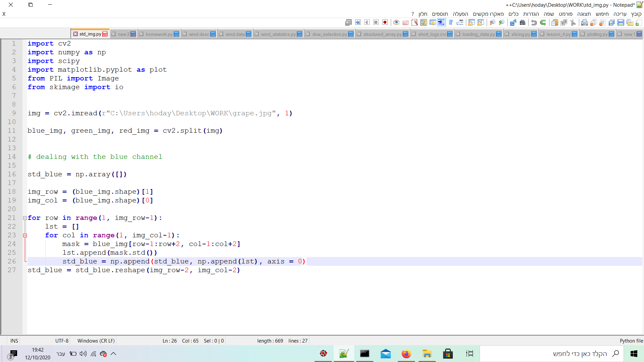The height and width of the screenshot is (362, 644).
Task: Open Find with the binoculars icon
Action: [x=523, y=22]
